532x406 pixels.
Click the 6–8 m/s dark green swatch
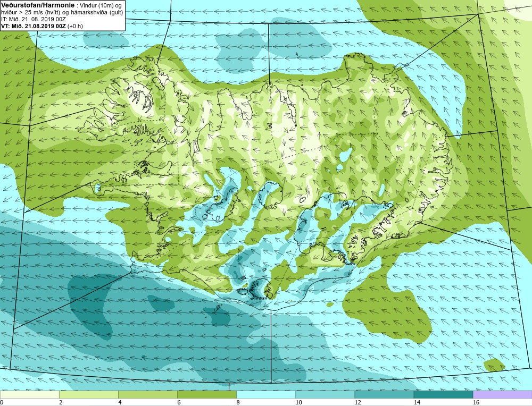click(x=207, y=394)
